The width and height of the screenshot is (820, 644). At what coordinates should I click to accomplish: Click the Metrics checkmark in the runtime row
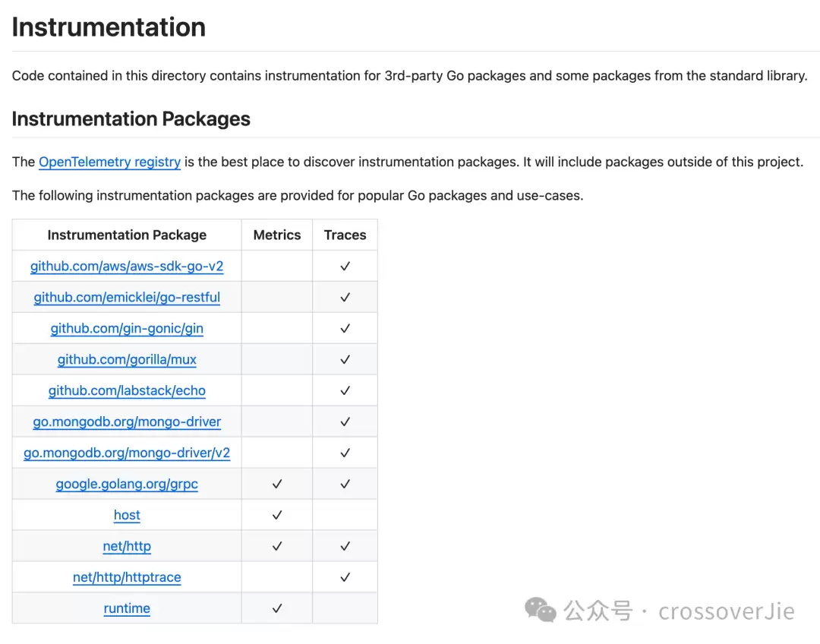coord(277,609)
